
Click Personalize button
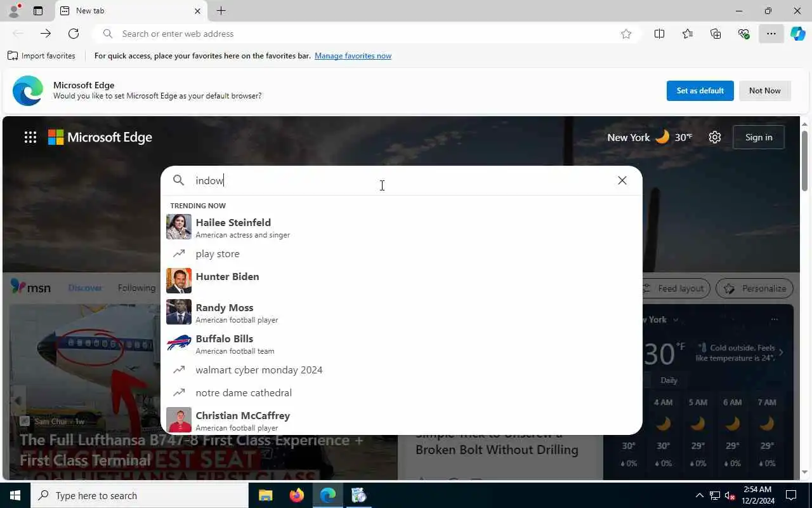(754, 288)
